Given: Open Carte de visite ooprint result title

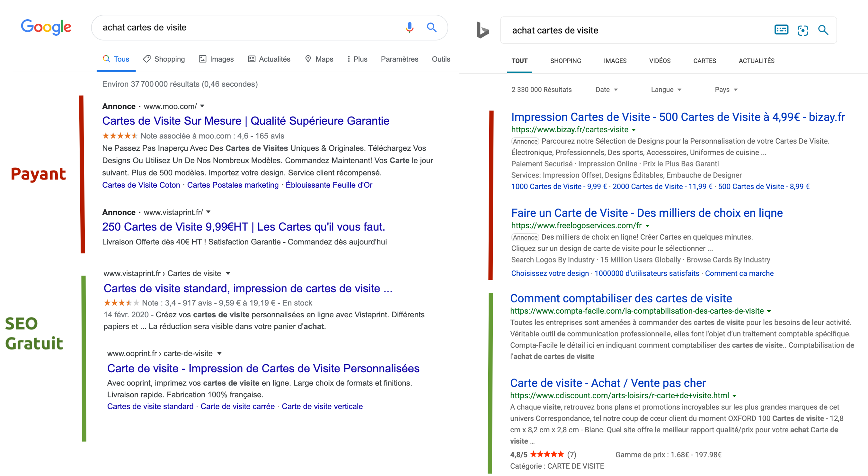Looking at the screenshot, I should (263, 368).
